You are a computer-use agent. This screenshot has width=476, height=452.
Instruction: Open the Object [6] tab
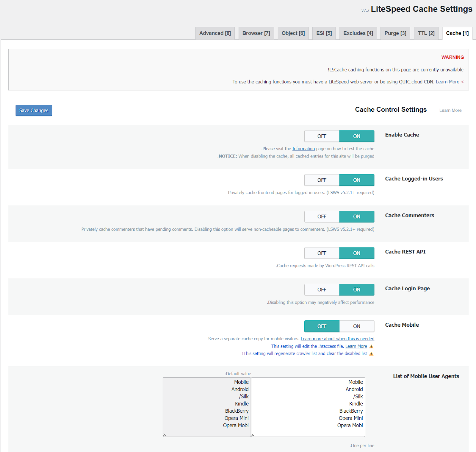click(x=293, y=33)
